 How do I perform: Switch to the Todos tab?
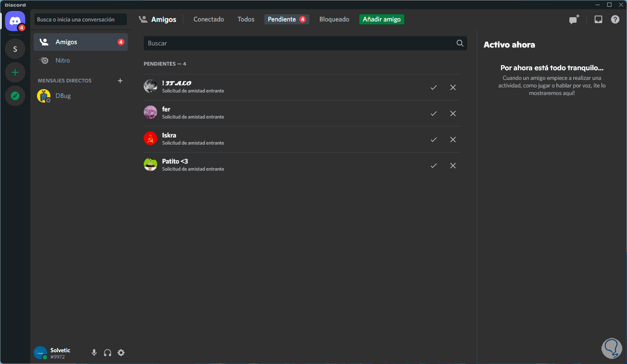click(x=246, y=19)
